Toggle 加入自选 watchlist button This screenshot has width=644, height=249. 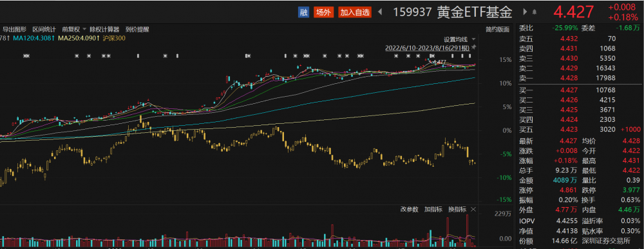click(355, 12)
